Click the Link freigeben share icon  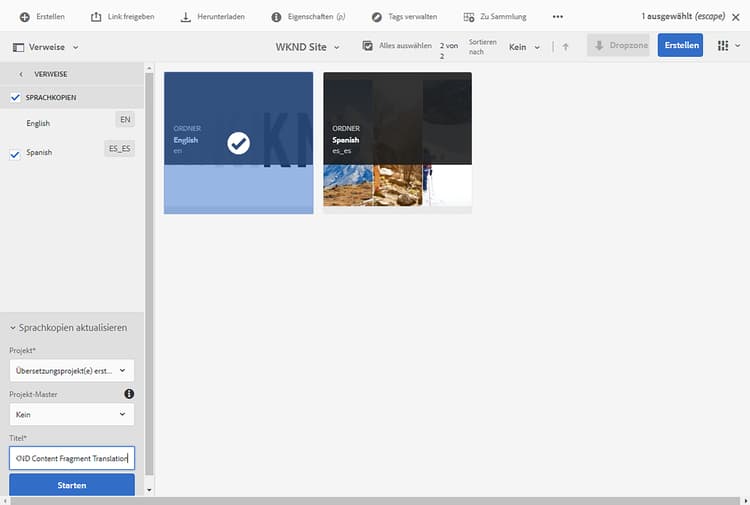click(x=96, y=17)
